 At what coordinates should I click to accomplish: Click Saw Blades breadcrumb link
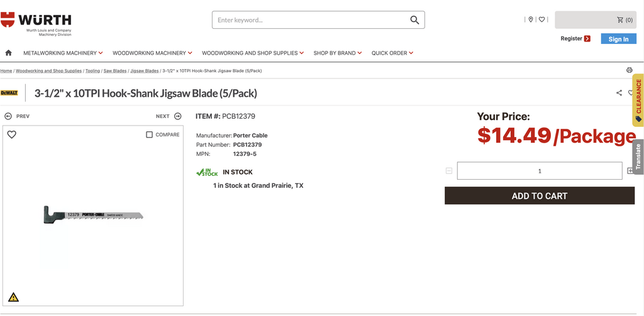coord(115,70)
